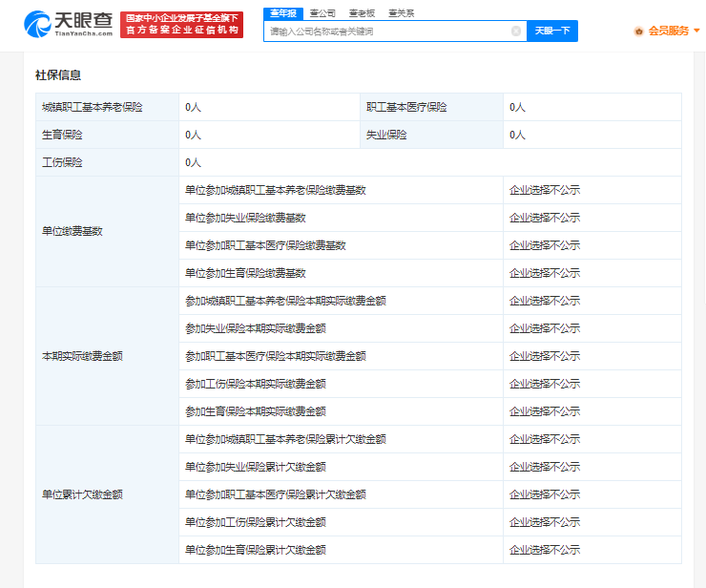Click the VIP crown icon beside 会员服务

coord(638,31)
